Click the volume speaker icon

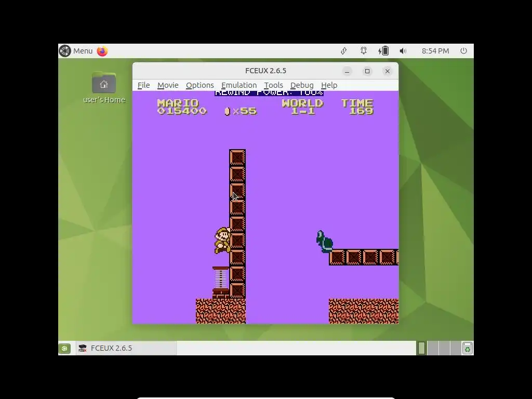403,51
